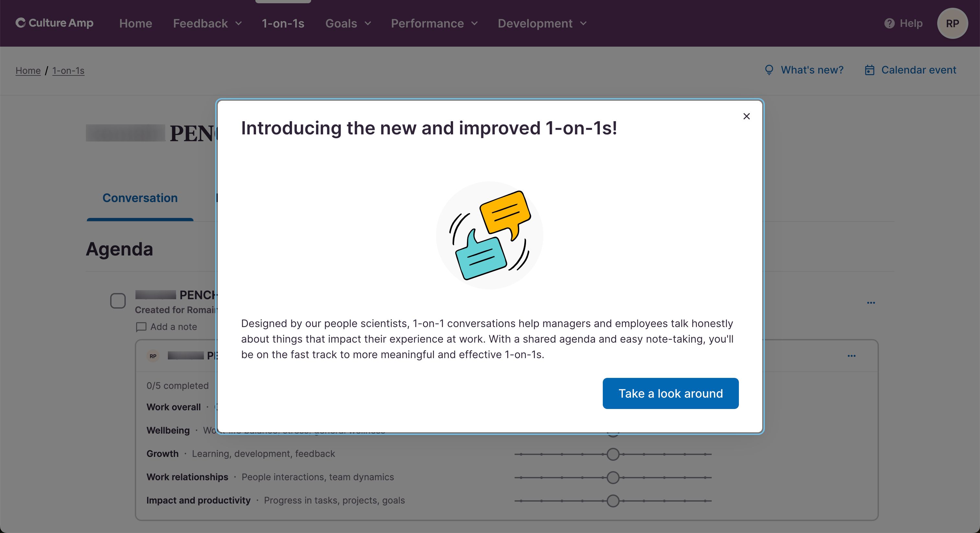Click the close X icon on modal
The image size is (980, 533).
pos(746,116)
